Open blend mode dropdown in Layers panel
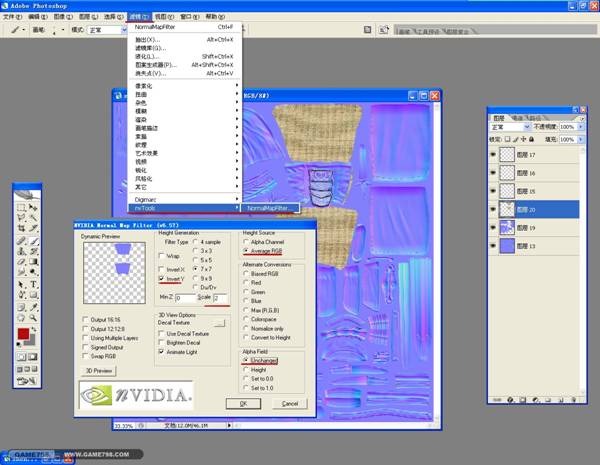The width and height of the screenshot is (600, 465). (x=510, y=127)
